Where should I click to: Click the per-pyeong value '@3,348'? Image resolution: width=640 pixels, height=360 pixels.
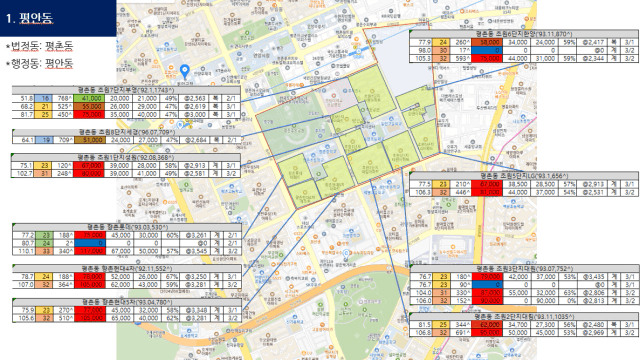pyautogui.click(x=195, y=311)
